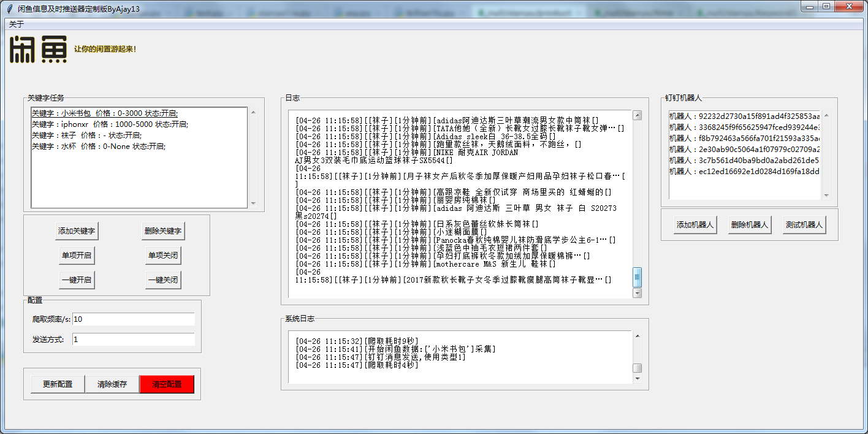The height and width of the screenshot is (434, 868).
Task: Click the 系统日志 scrollbar up arrow
Action: point(637,336)
